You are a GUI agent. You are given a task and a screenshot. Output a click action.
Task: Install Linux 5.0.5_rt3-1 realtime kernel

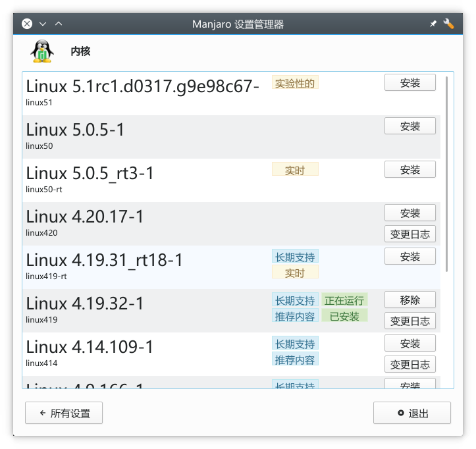[x=410, y=169]
